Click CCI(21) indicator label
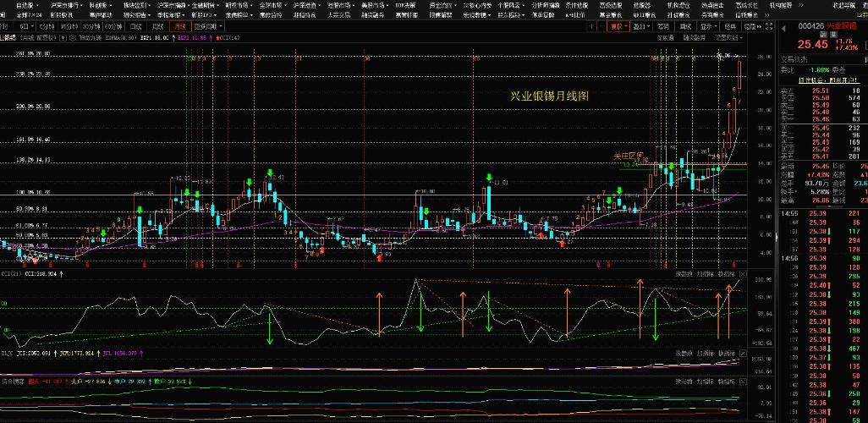 tap(10, 273)
